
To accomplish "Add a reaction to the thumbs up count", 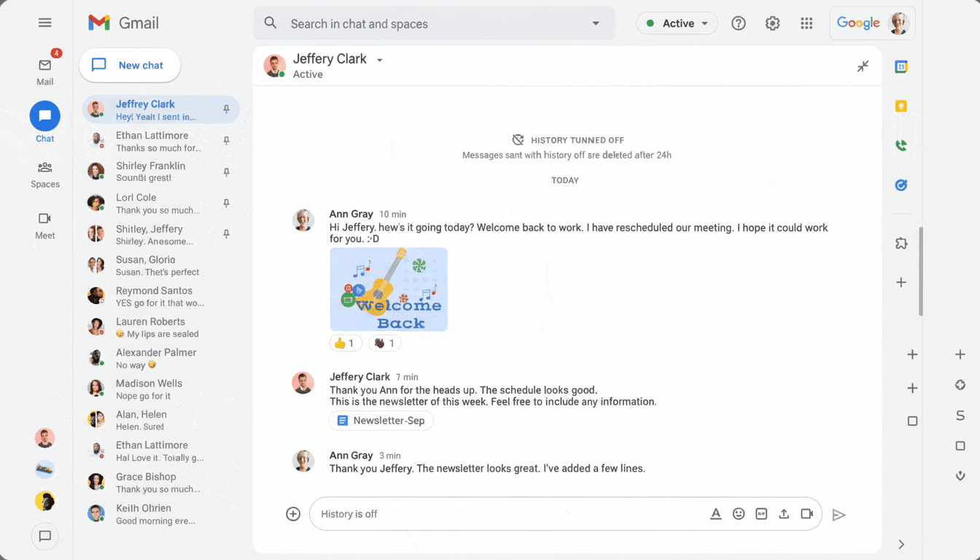I will [345, 343].
